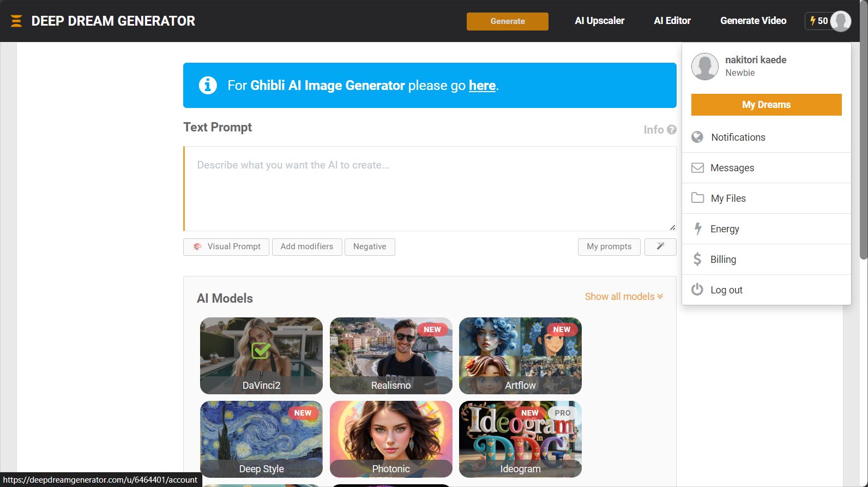Click the user avatar in the header
868x487 pixels.
click(x=840, y=21)
